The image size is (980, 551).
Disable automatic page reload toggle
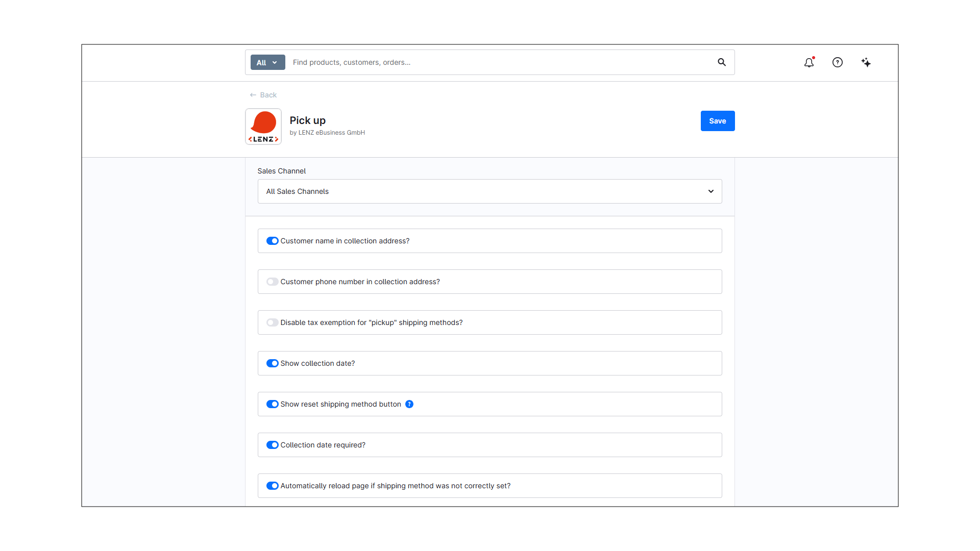click(x=273, y=486)
